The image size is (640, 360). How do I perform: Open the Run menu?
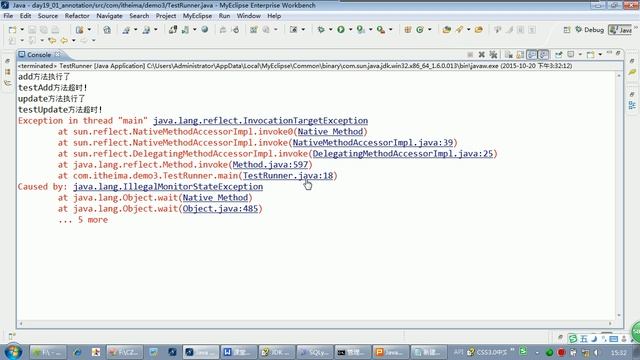click(x=224, y=16)
